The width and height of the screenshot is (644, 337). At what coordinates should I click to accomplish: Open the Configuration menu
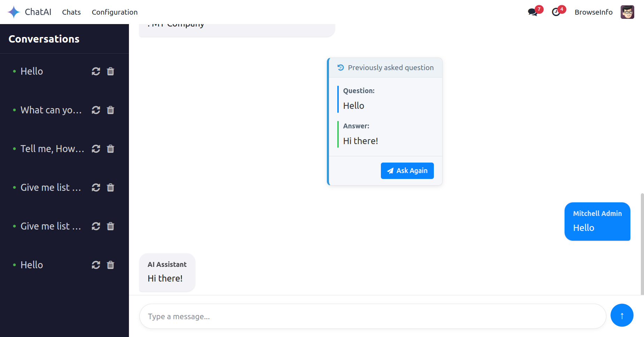(x=115, y=12)
